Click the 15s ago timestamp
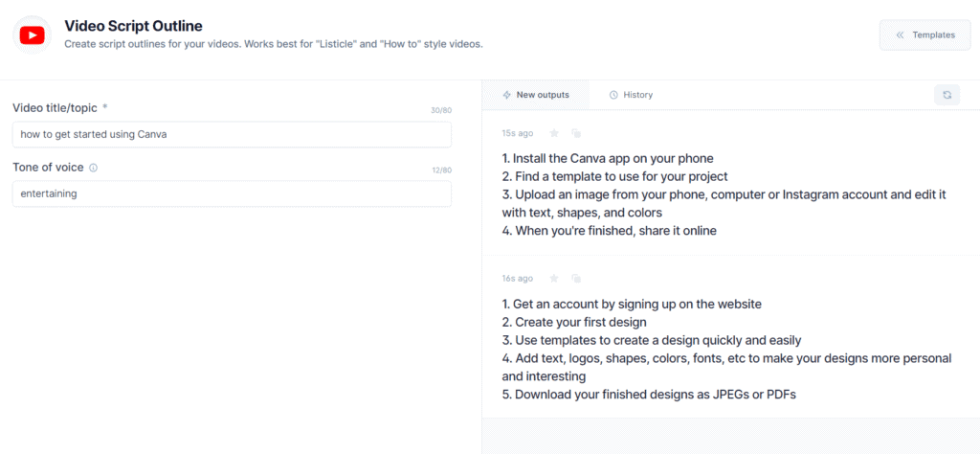 click(518, 133)
